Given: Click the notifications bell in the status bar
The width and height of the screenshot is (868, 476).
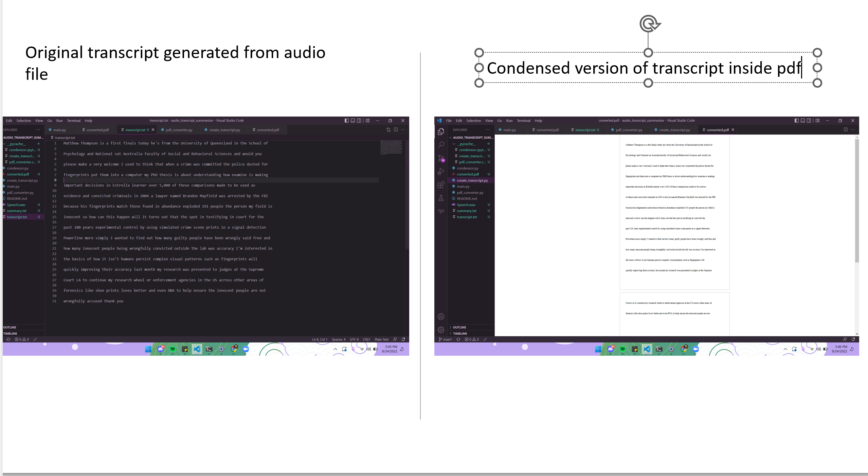Looking at the screenshot, I should 403,339.
